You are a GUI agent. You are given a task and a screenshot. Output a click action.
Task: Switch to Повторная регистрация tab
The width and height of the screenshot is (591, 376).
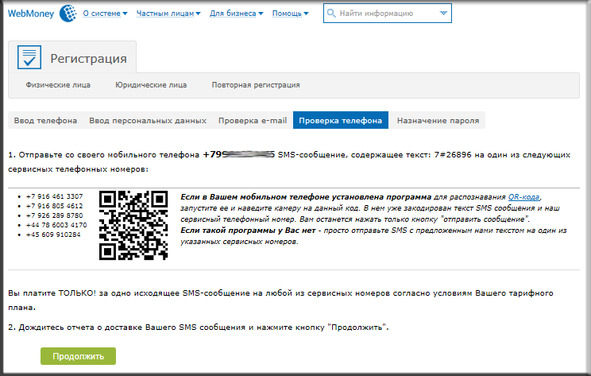[256, 85]
